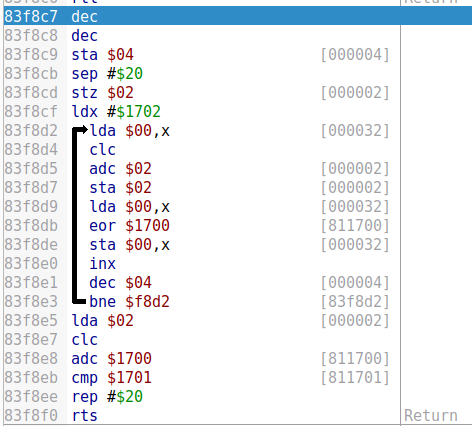Click the 'adc $02' instruction at 83f8d5
This screenshot has height=426, width=472.
tap(120, 168)
